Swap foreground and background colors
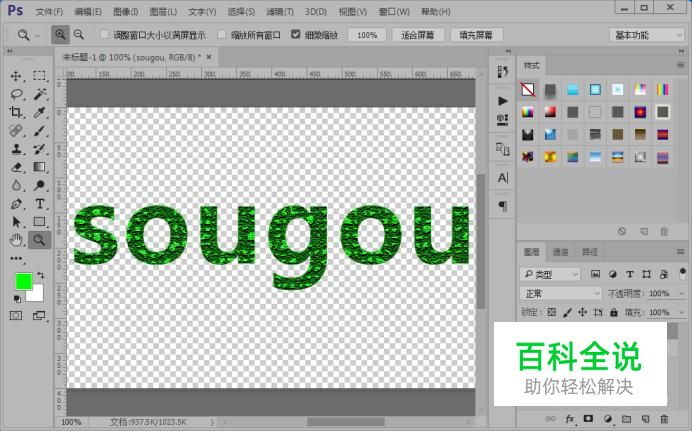The width and height of the screenshot is (692, 431). click(x=41, y=275)
